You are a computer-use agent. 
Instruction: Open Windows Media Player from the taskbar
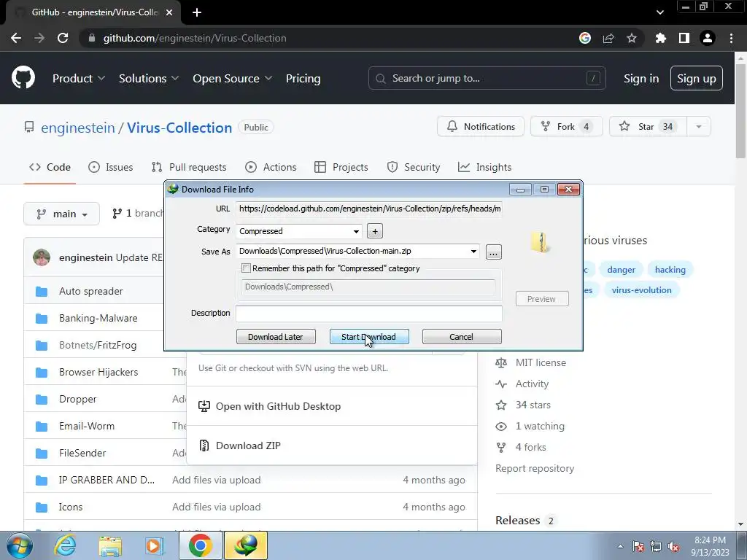pyautogui.click(x=154, y=545)
